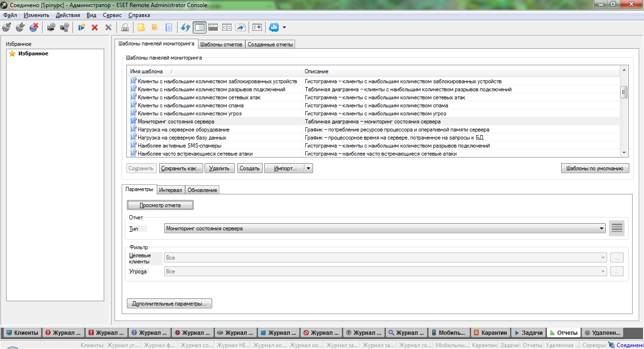Click the yellow document toolbar icon
This screenshot has height=349, width=644.
pyautogui.click(x=141, y=27)
